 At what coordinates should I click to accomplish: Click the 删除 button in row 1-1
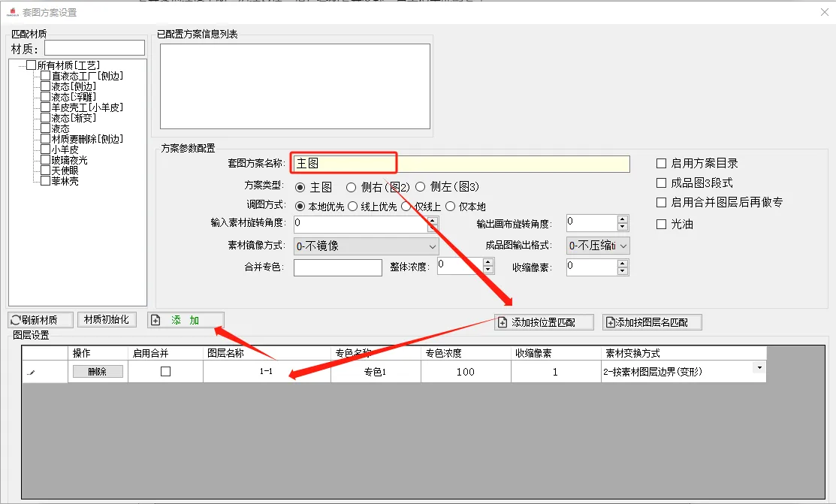pos(98,372)
